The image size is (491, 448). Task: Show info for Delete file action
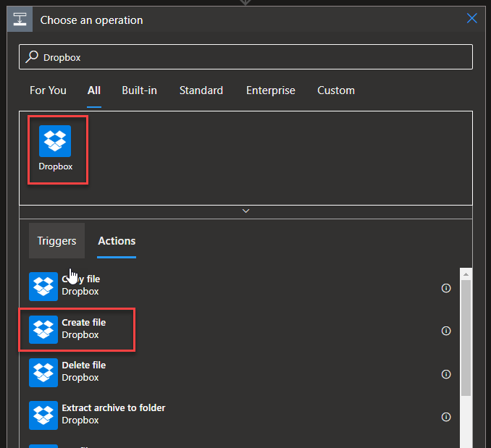[446, 374]
